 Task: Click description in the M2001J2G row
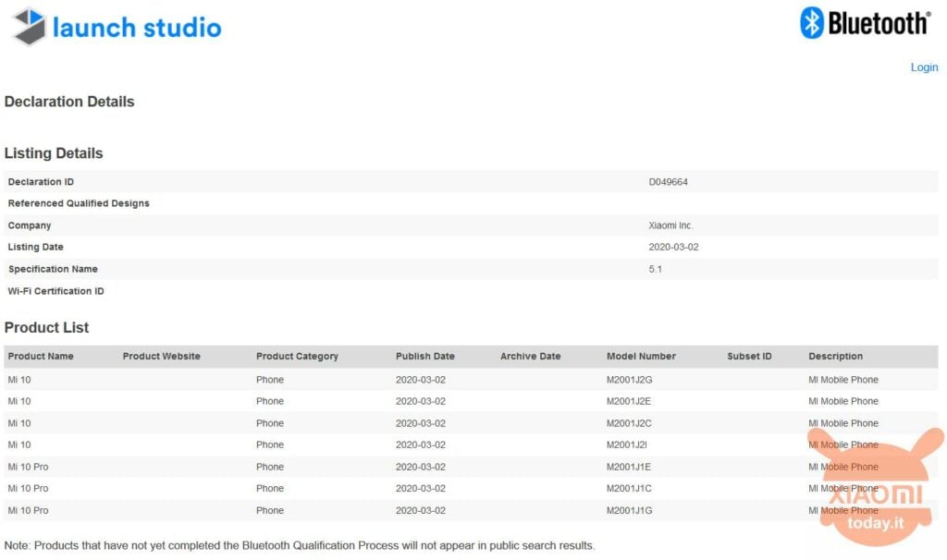[x=843, y=380]
